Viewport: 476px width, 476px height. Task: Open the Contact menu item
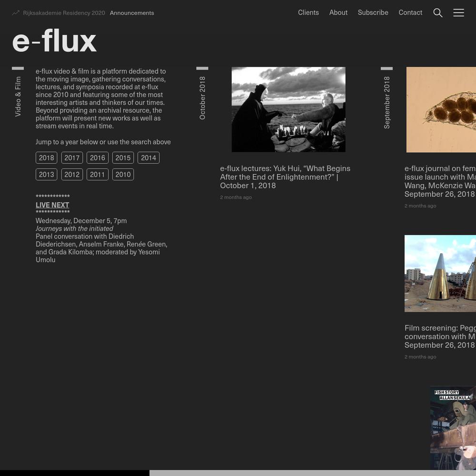pos(410,12)
